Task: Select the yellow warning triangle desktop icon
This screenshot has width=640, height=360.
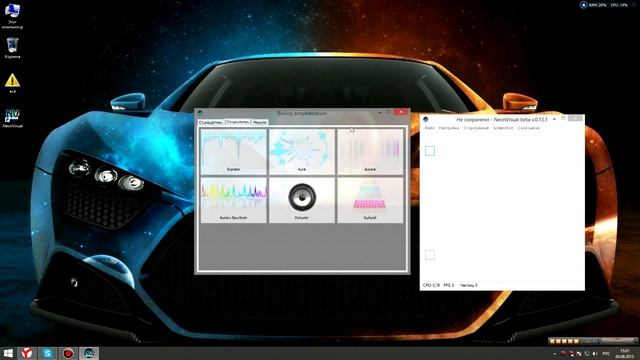Action: pos(12,83)
